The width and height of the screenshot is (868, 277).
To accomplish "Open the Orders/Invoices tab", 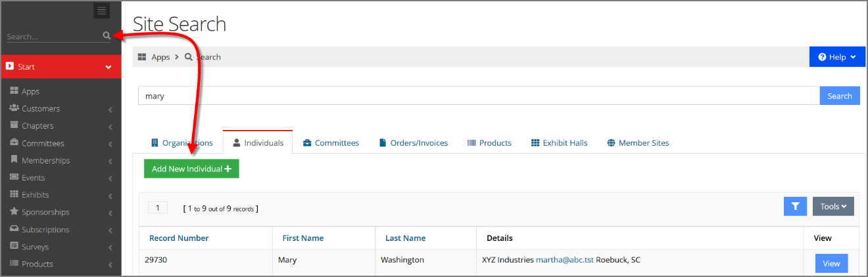I will click(413, 142).
